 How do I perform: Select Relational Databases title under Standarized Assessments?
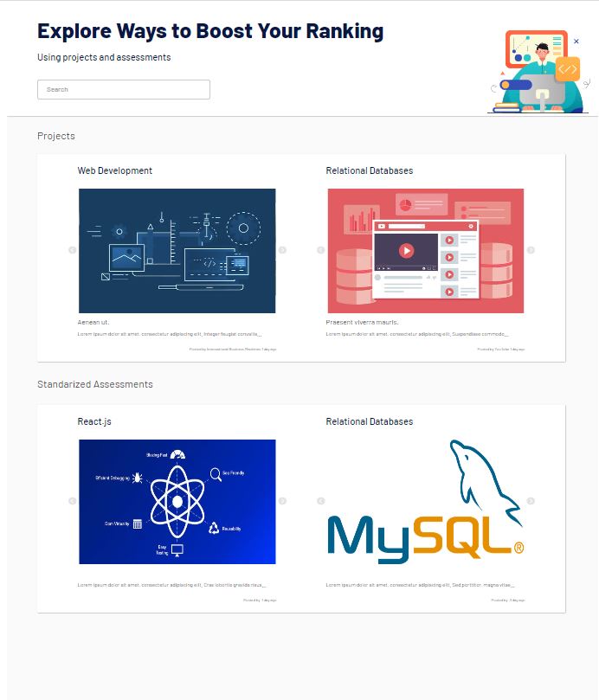(x=370, y=421)
